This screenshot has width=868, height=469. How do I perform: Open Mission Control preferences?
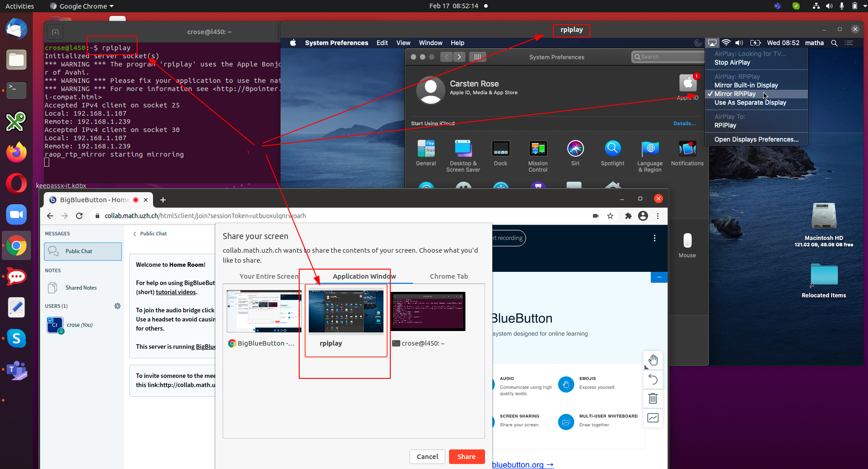pos(538,156)
